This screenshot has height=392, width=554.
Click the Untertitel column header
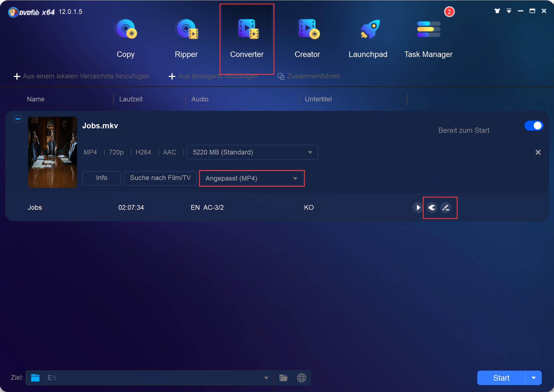pos(318,99)
